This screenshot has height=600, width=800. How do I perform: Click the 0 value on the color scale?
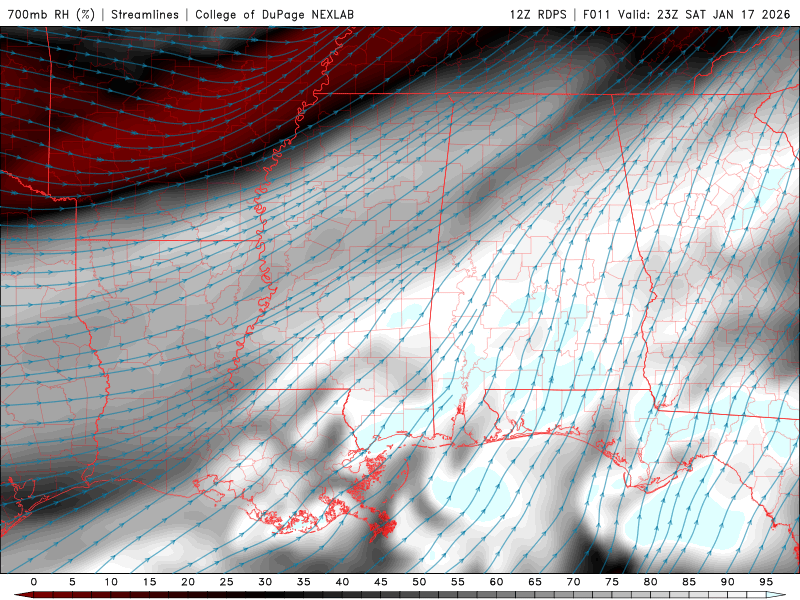point(34,582)
